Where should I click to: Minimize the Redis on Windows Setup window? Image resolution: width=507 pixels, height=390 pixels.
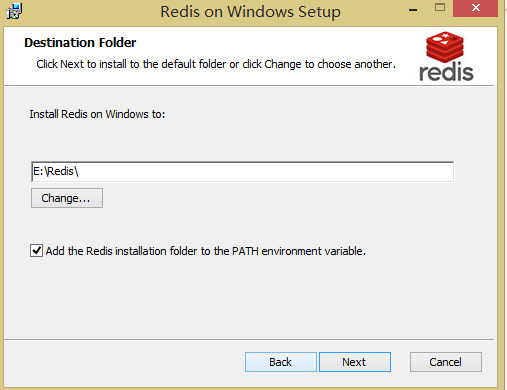(413, 10)
